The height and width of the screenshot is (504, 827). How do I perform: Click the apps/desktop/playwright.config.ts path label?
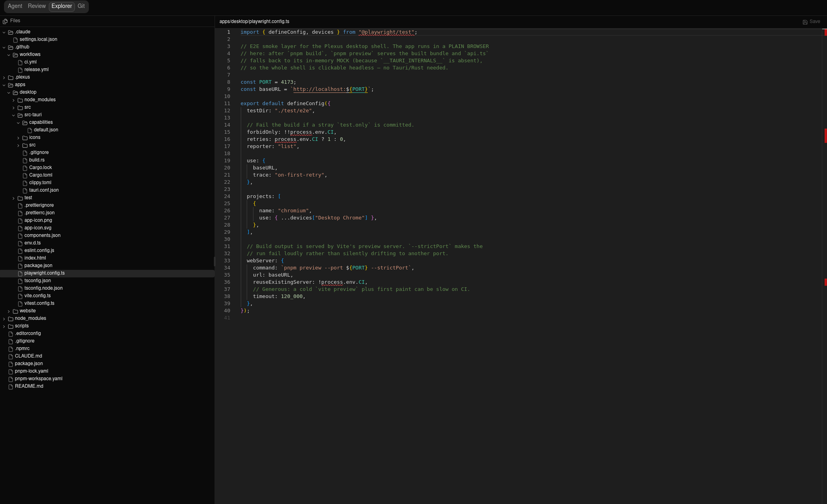(254, 22)
